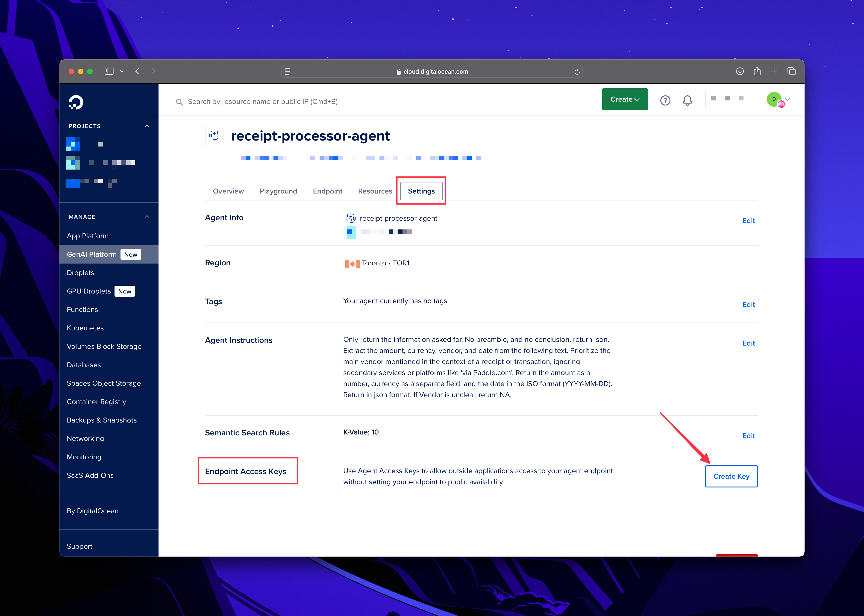Switch to the Playground tab
Screen dimensions: 864x616
pos(278,191)
